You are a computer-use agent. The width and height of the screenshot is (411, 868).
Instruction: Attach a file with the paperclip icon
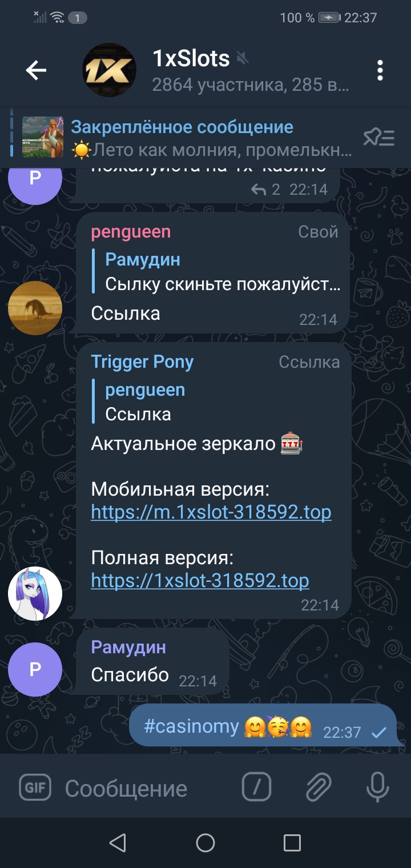click(x=319, y=788)
